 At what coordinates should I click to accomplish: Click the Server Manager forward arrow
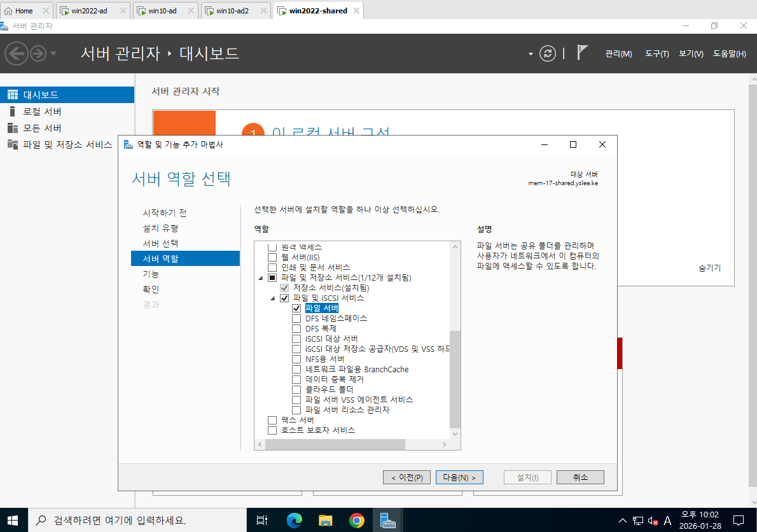[x=38, y=53]
